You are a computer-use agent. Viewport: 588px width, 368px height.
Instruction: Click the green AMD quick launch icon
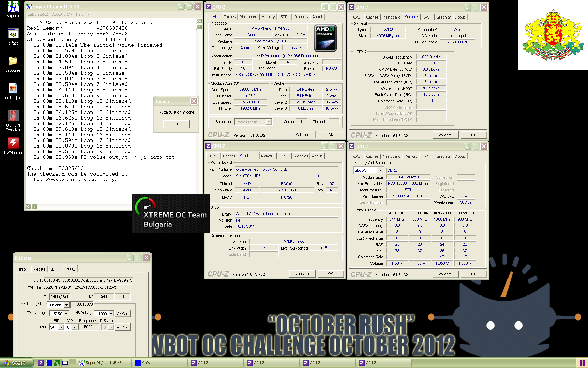(x=57, y=363)
